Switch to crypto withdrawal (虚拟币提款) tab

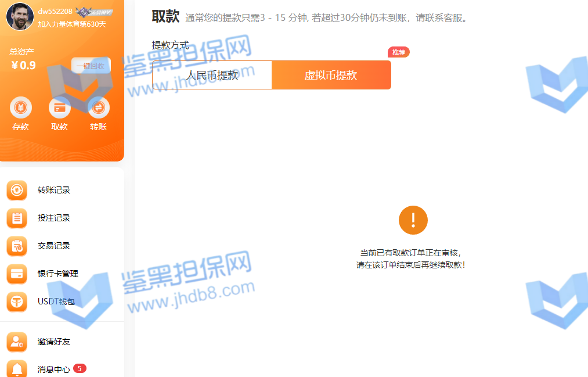pos(331,76)
